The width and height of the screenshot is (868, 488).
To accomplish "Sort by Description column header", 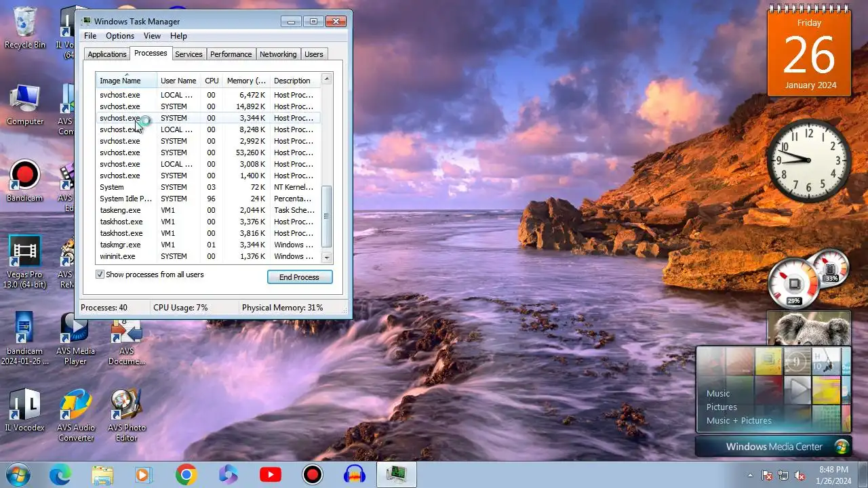I will coord(295,81).
